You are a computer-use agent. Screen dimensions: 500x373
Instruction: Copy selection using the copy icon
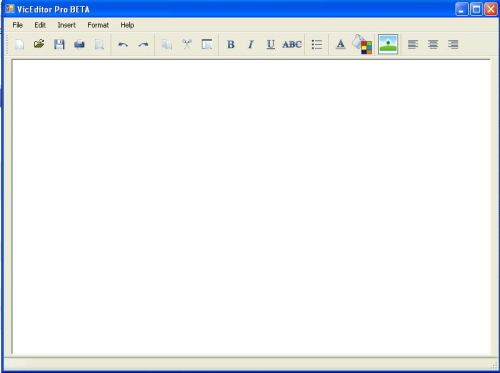(x=167, y=44)
